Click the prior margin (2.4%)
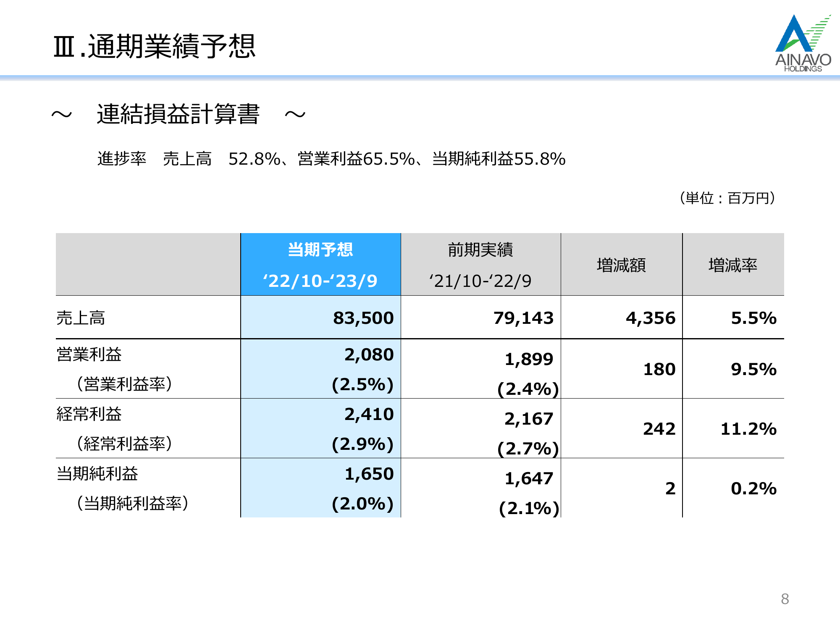840x630 pixels. (x=528, y=389)
